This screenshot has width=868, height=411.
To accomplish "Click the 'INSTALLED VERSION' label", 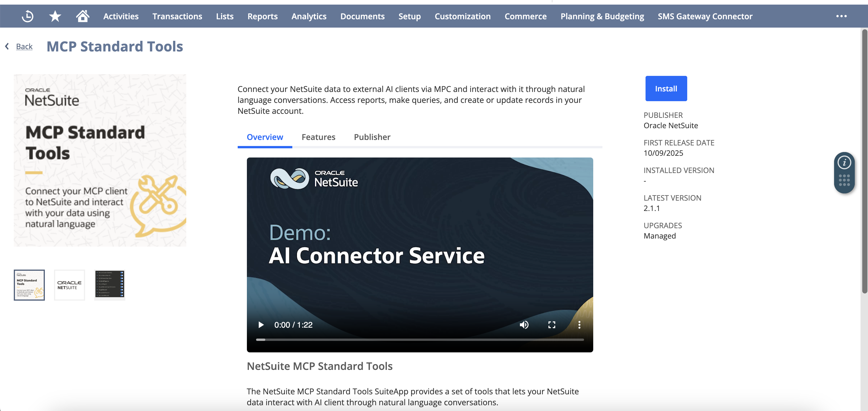I will click(x=679, y=170).
